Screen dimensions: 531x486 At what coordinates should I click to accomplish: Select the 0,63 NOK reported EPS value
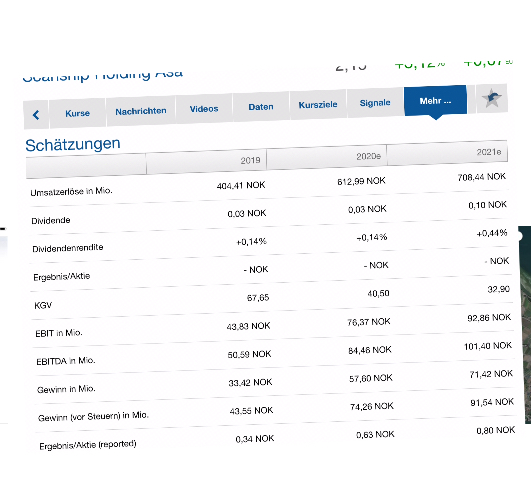pos(375,435)
